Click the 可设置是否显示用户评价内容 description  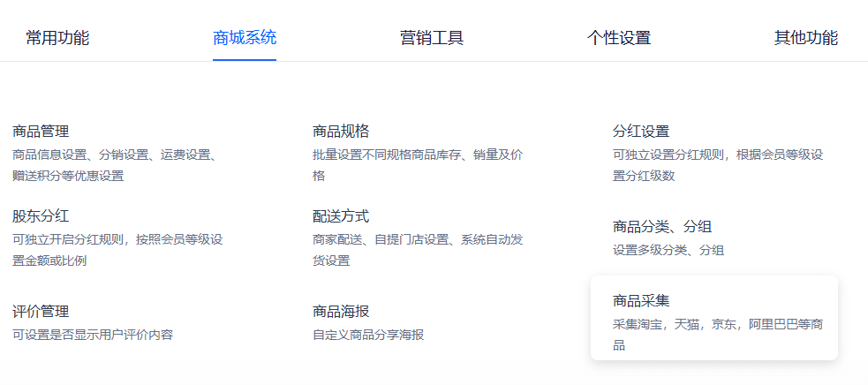point(93,335)
